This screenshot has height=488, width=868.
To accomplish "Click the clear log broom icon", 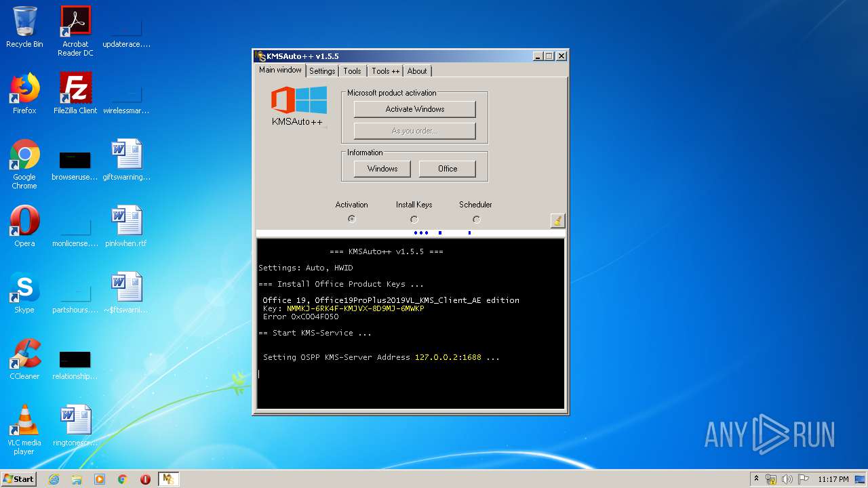I will point(557,220).
